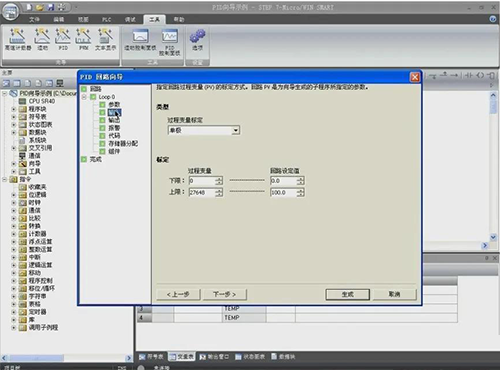Expand the 向导 node
The image size is (500, 370).
(x=14, y=164)
